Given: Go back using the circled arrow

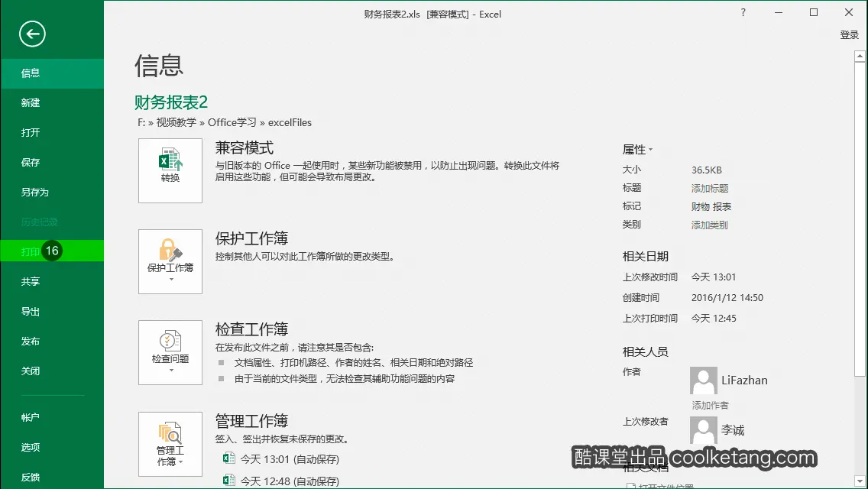Looking at the screenshot, I should tap(32, 34).
